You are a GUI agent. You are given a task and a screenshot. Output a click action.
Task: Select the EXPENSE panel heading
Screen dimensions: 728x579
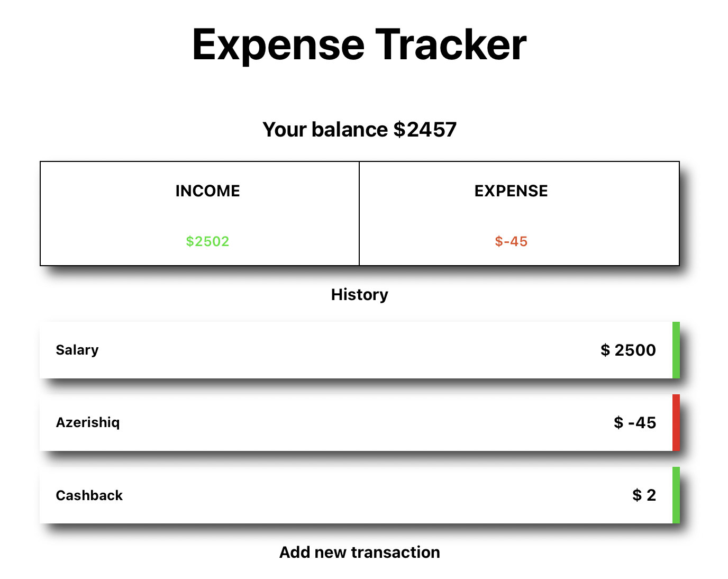511,191
